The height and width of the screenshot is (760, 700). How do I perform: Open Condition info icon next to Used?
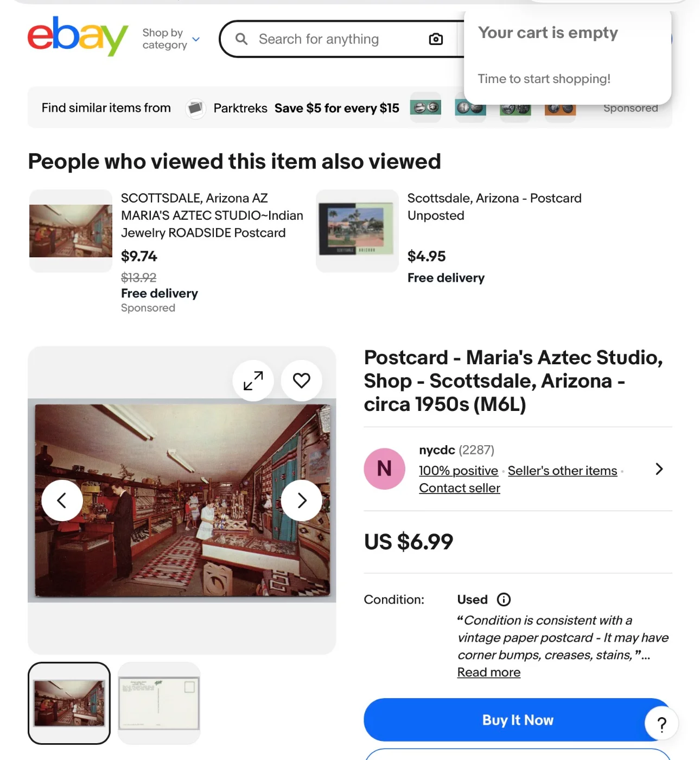coord(504,599)
